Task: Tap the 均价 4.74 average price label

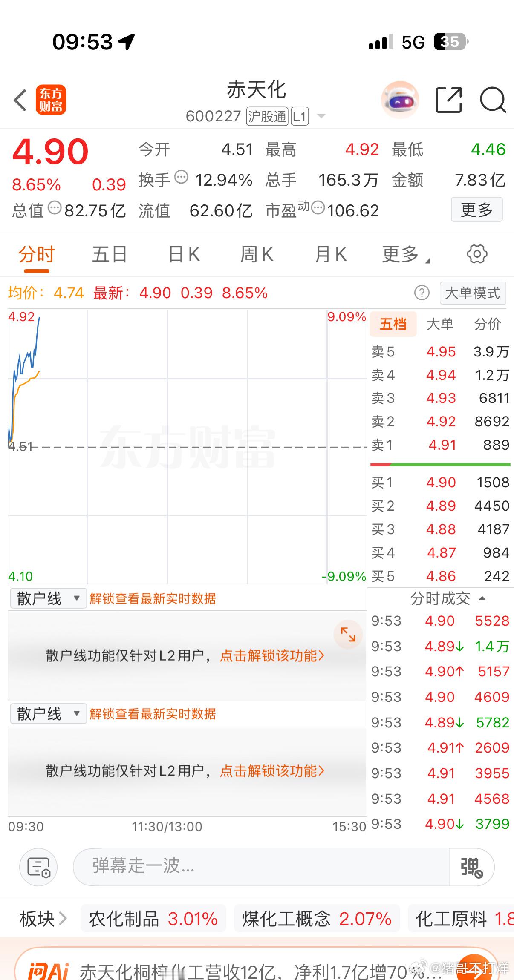Action: pos(46,293)
